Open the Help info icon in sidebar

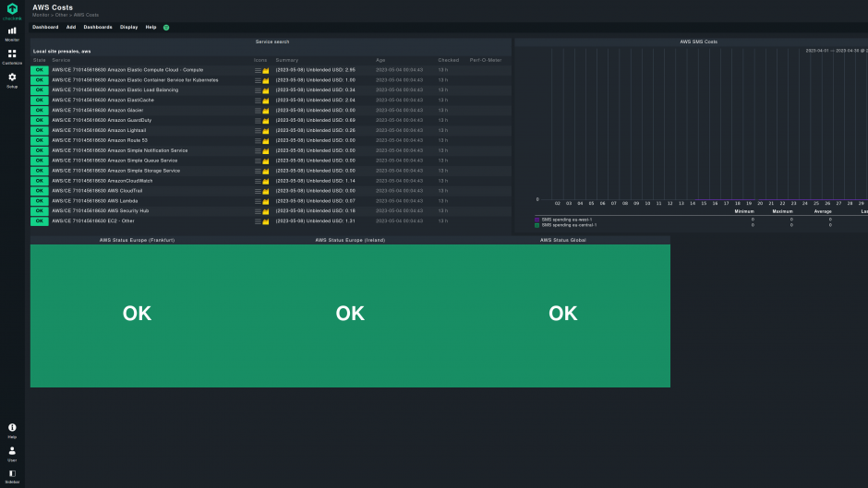12,429
